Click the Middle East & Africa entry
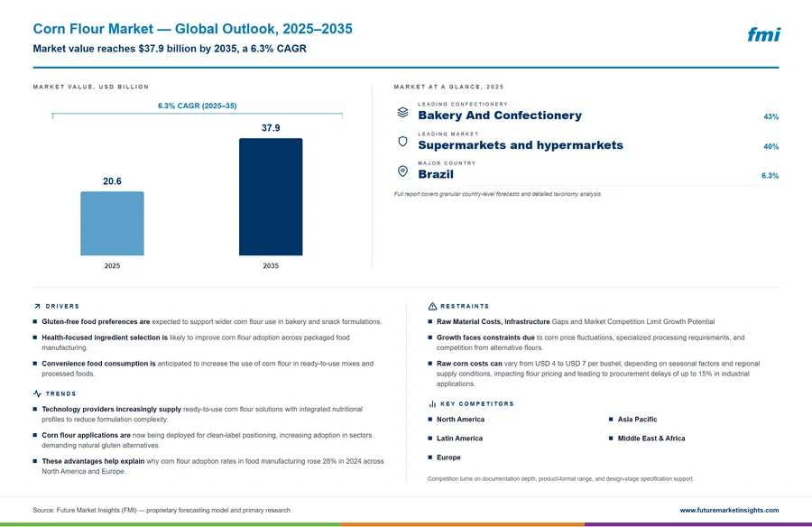This screenshot has height=527, width=812. coord(651,439)
